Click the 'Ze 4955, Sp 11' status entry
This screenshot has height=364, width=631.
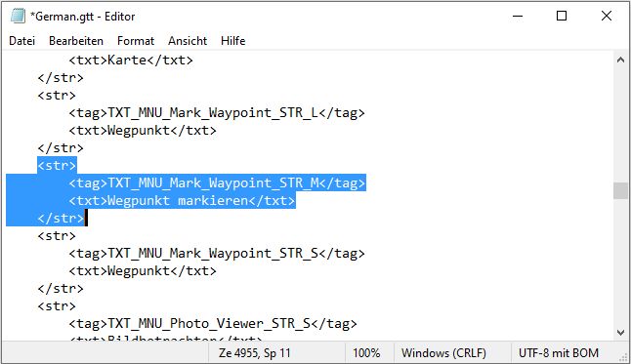[x=254, y=353]
